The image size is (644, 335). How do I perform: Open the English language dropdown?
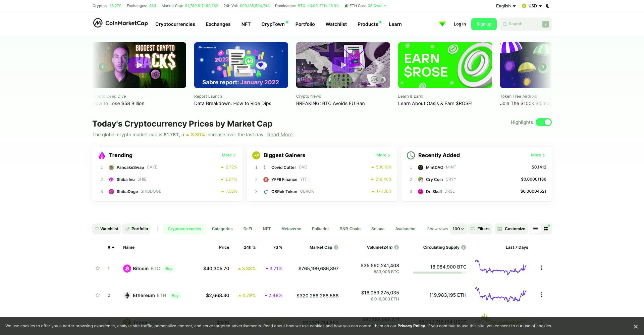[x=506, y=6]
